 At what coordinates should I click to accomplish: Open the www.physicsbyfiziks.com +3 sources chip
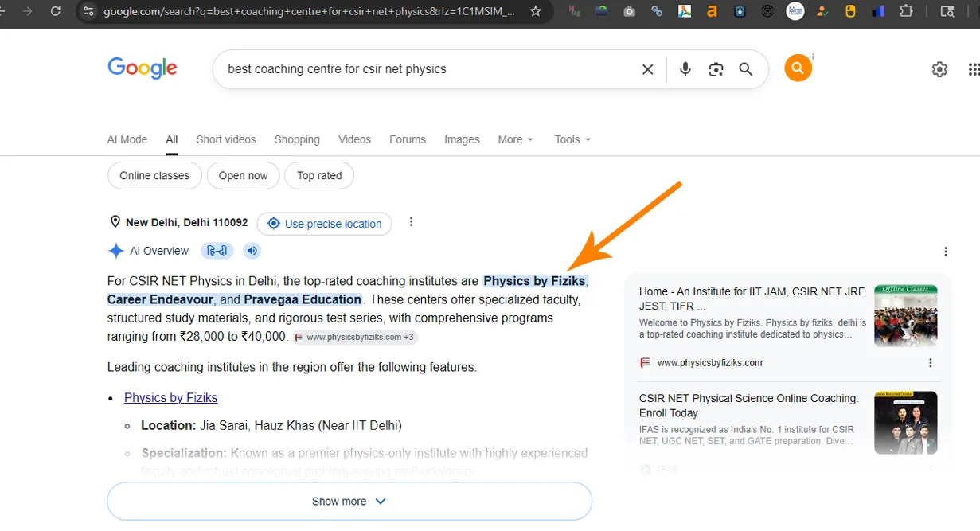coord(354,337)
